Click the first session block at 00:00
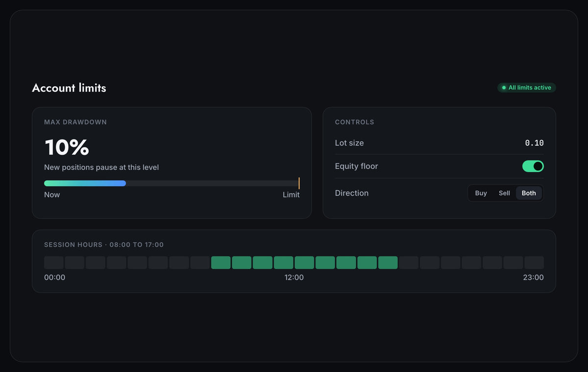Screen dimensions: 588x372 point(54,262)
